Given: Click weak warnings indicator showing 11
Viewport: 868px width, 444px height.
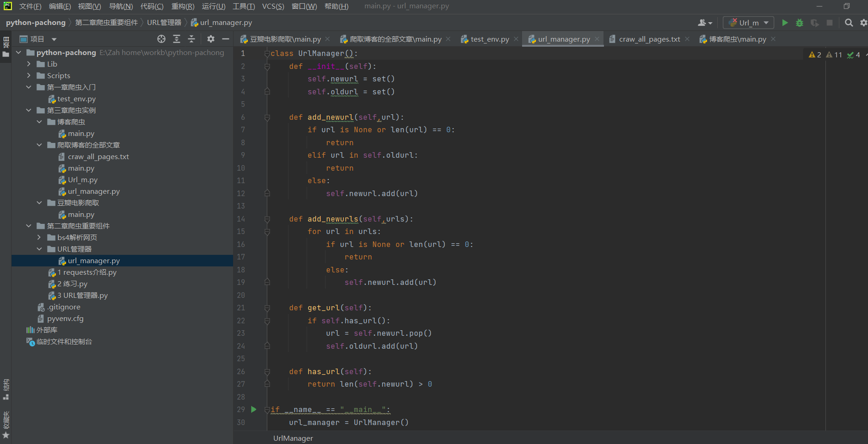Looking at the screenshot, I should tap(834, 55).
